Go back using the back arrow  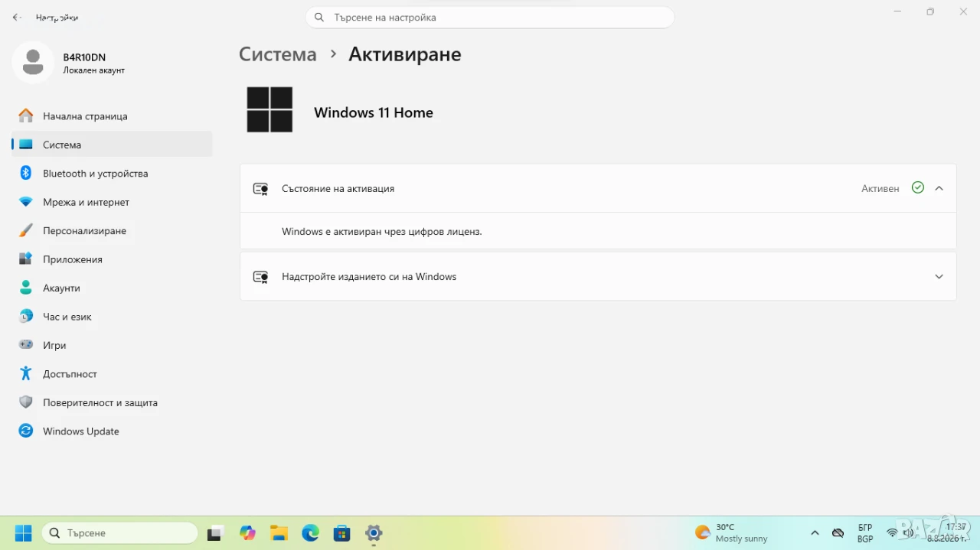coord(17,17)
